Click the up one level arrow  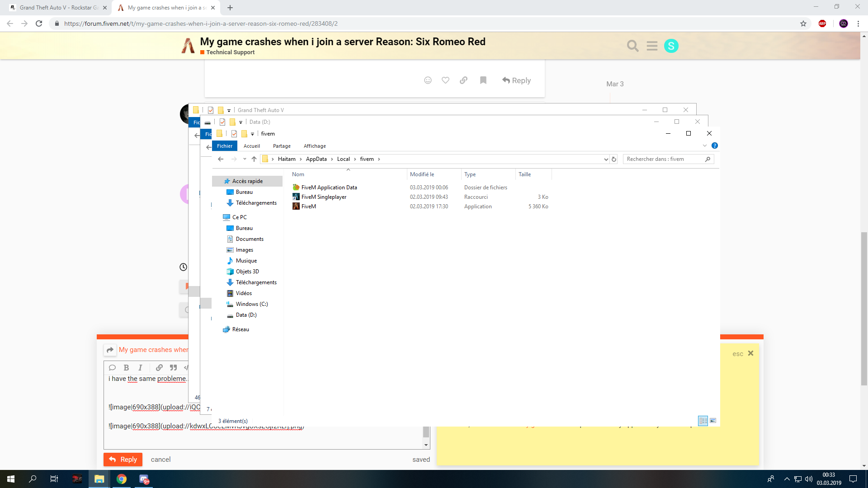tap(254, 159)
